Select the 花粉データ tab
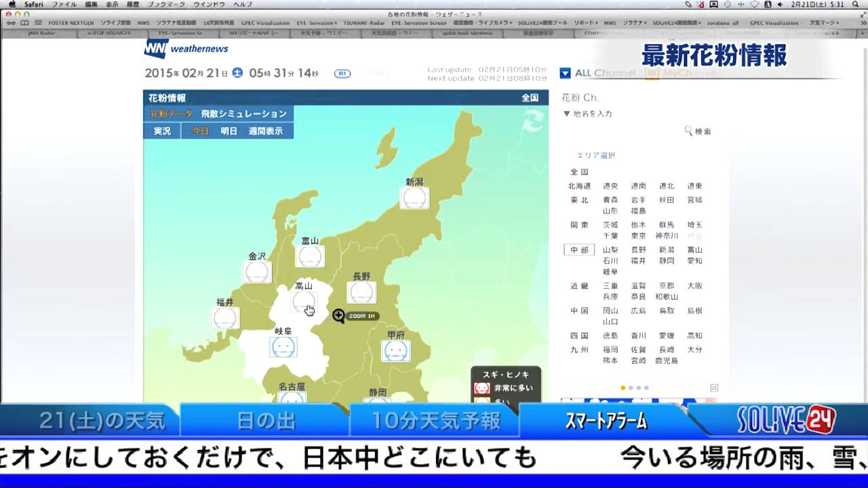The width and height of the screenshot is (868, 488). click(x=172, y=114)
